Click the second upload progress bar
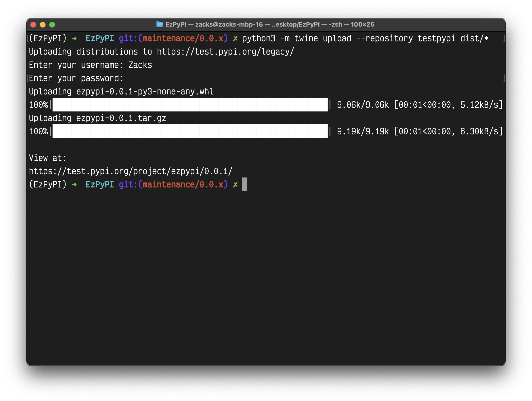 point(190,131)
